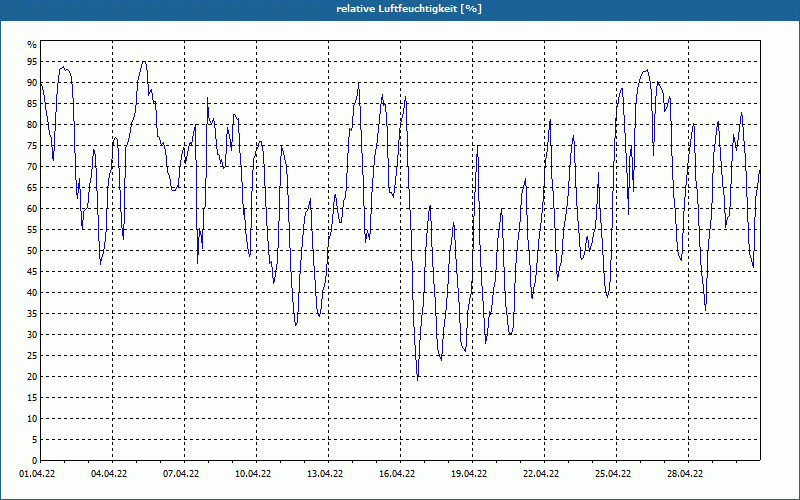Click the y-axis label '10'
Viewport: 800px width, 500px height.
tap(32, 419)
